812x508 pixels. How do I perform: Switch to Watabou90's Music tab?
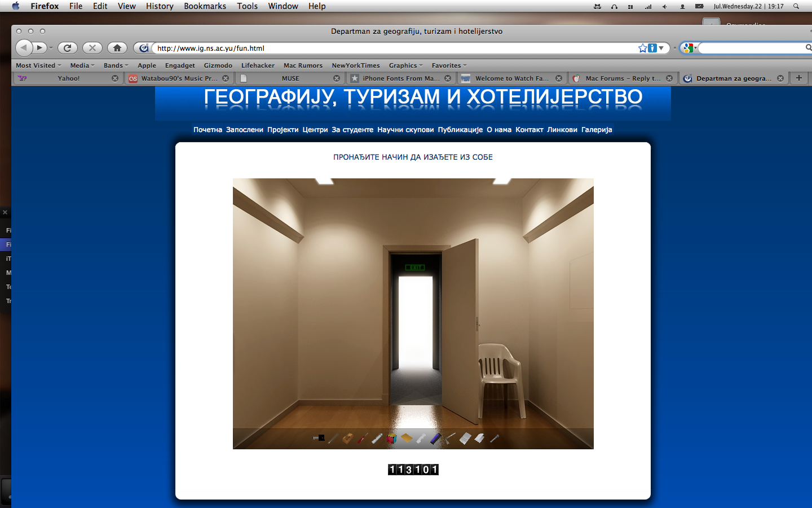tap(179, 78)
